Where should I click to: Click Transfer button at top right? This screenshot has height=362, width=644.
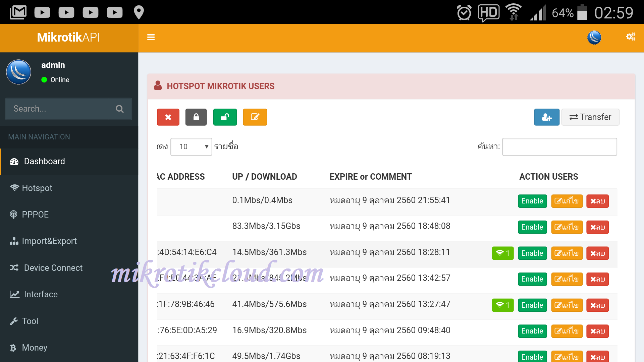(591, 117)
